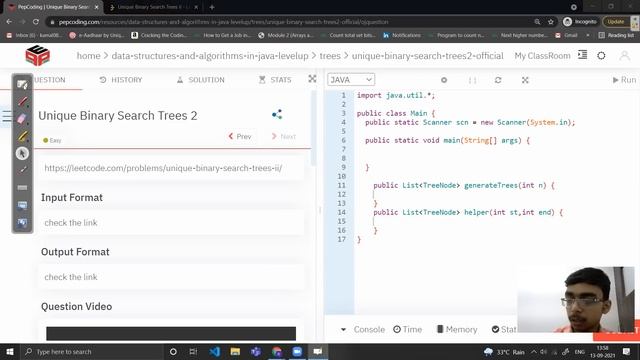The image size is (640, 360).
Task: Toggle the theme sun icon in header
Action: tap(601, 56)
